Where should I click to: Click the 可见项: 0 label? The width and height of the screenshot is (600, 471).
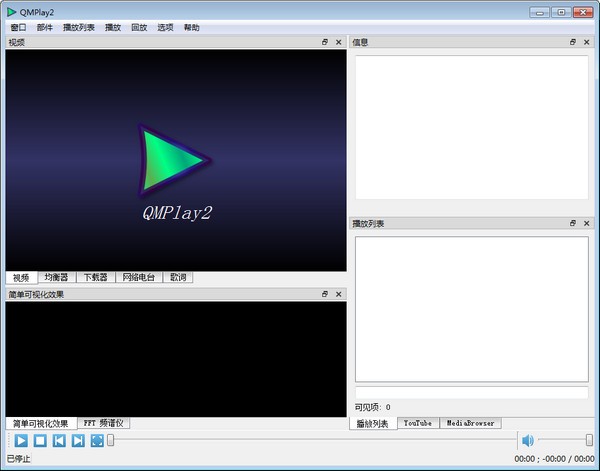(x=373, y=407)
